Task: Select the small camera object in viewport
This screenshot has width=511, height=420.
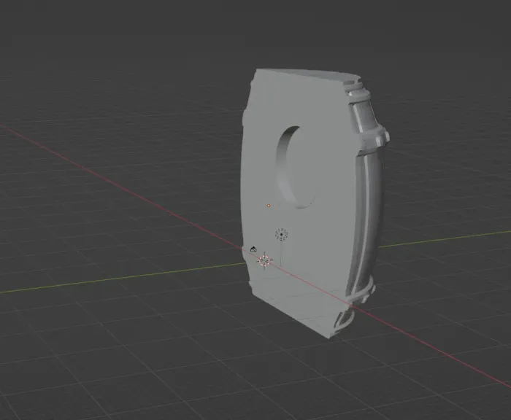Action: (x=253, y=249)
